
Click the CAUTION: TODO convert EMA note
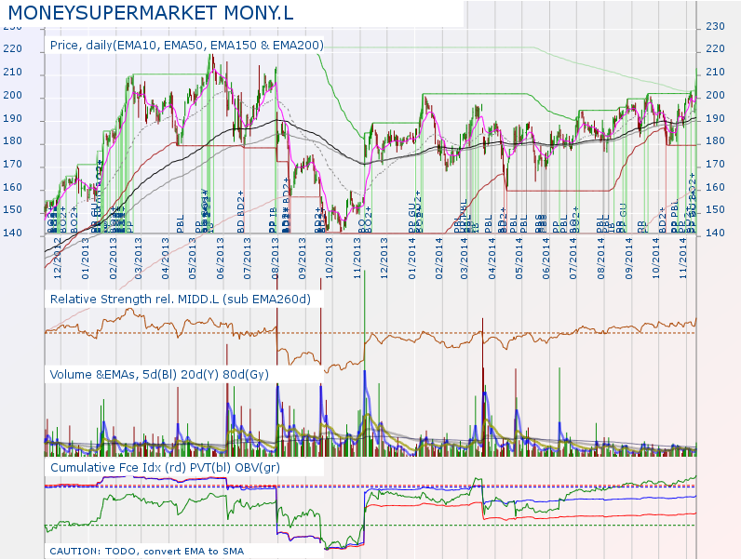[x=146, y=552]
